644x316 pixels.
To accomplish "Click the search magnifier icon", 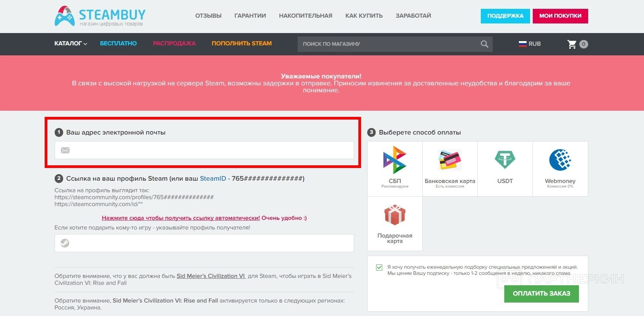I will pos(485,44).
